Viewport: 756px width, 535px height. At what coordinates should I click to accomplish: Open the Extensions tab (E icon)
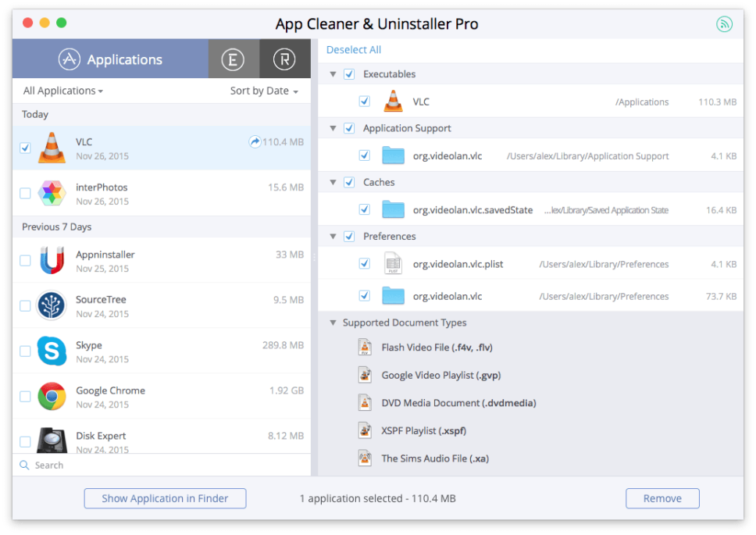click(x=233, y=59)
